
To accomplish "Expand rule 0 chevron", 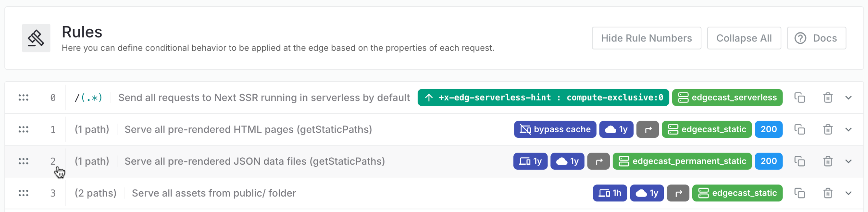I will pyautogui.click(x=848, y=98).
